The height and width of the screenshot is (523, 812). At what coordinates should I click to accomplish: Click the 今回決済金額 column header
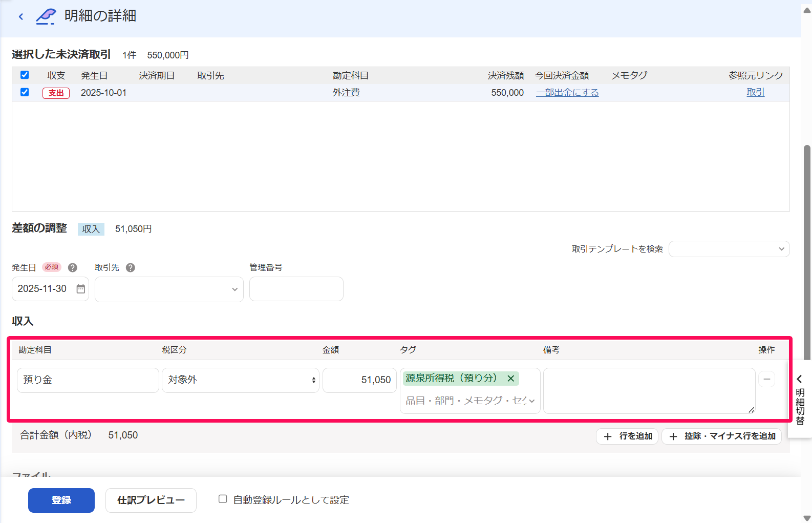coord(562,76)
